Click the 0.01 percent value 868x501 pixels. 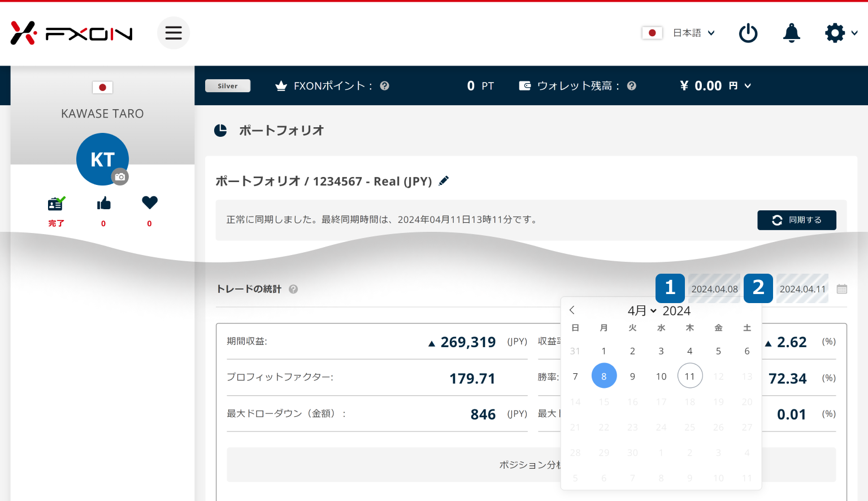click(792, 414)
